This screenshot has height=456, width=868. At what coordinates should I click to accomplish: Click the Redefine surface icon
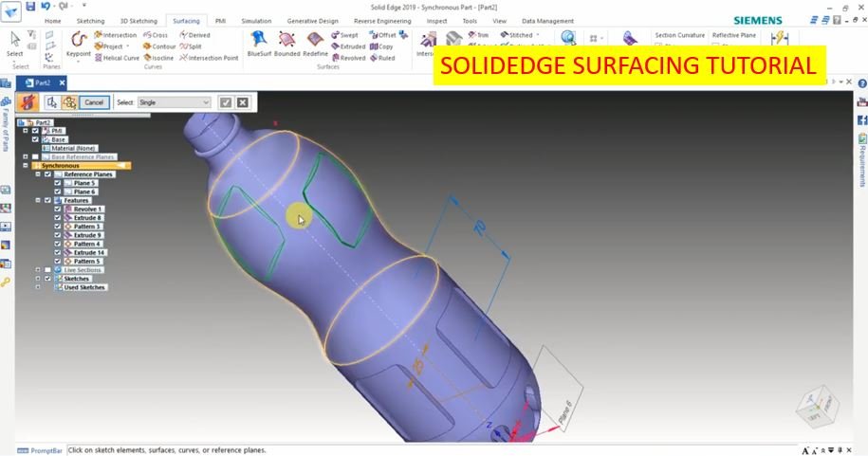(x=315, y=43)
